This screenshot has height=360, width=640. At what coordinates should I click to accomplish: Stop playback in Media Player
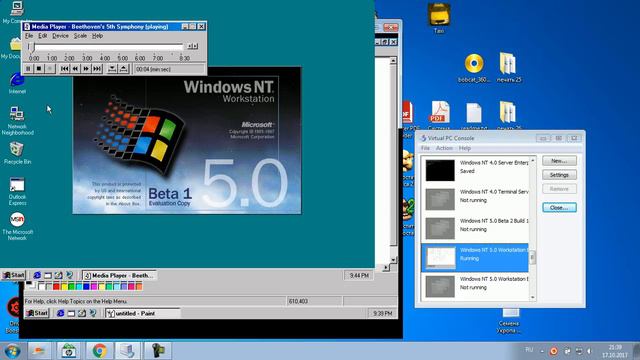pyautogui.click(x=39, y=69)
